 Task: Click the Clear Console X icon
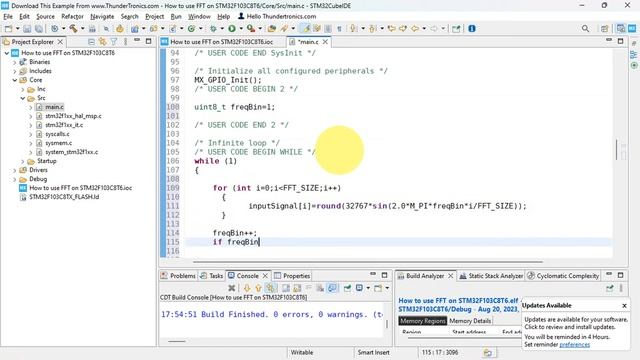click(x=232, y=288)
